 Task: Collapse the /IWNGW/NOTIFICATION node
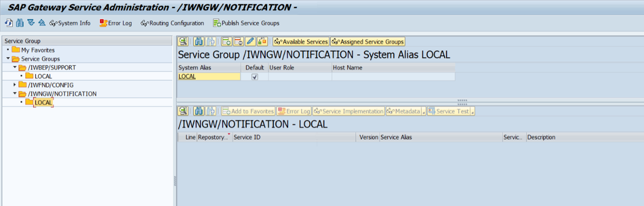15,94
